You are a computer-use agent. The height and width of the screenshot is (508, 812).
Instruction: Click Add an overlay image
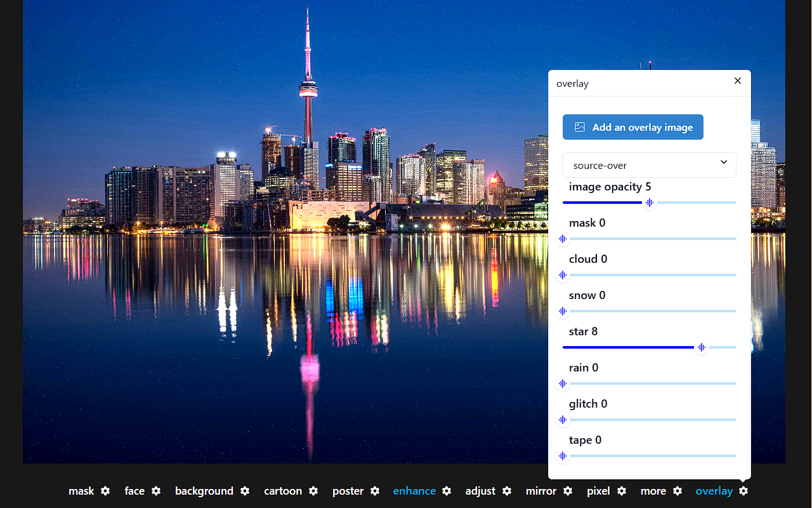coord(632,127)
